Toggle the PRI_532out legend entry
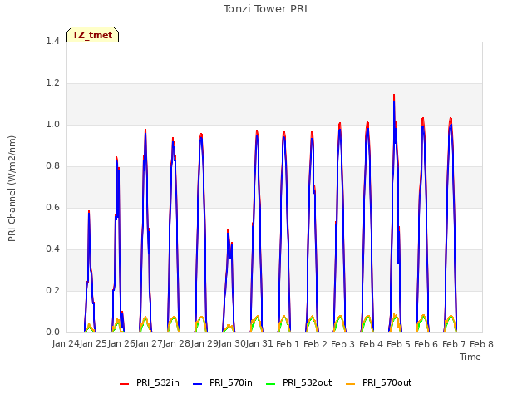 pyautogui.click(x=299, y=382)
